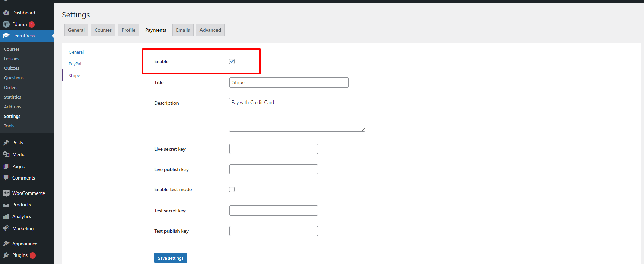Open the Profile settings tab
Image resolution: width=644 pixels, height=264 pixels.
(x=128, y=30)
